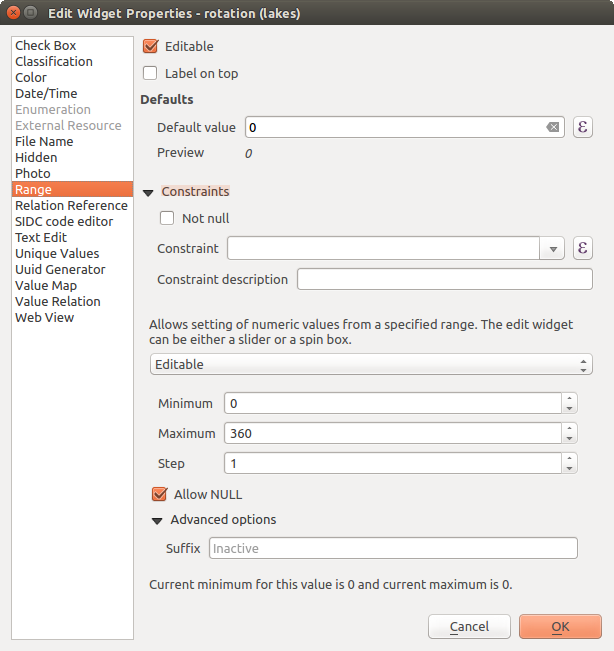Screen dimensions: 614x651
Task: Choose Relation Reference from widget list
Action: point(71,206)
